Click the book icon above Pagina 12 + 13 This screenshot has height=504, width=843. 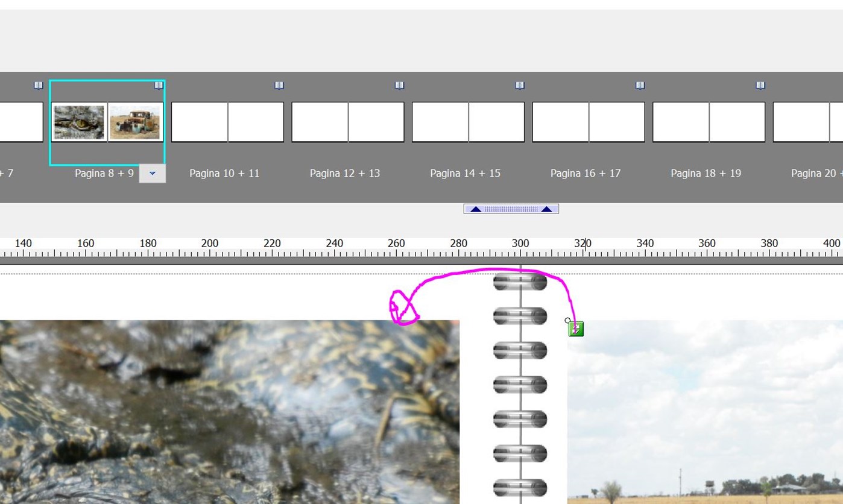coord(400,86)
